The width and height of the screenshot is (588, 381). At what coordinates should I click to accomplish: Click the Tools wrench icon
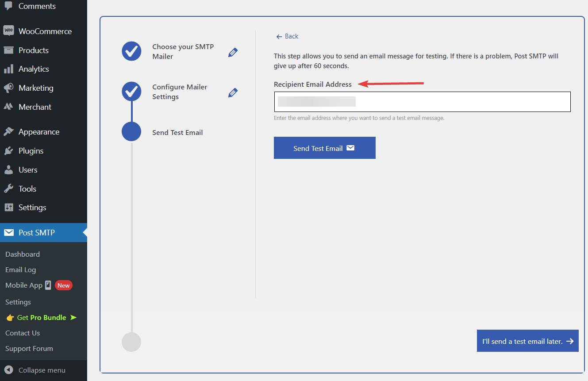pos(8,189)
